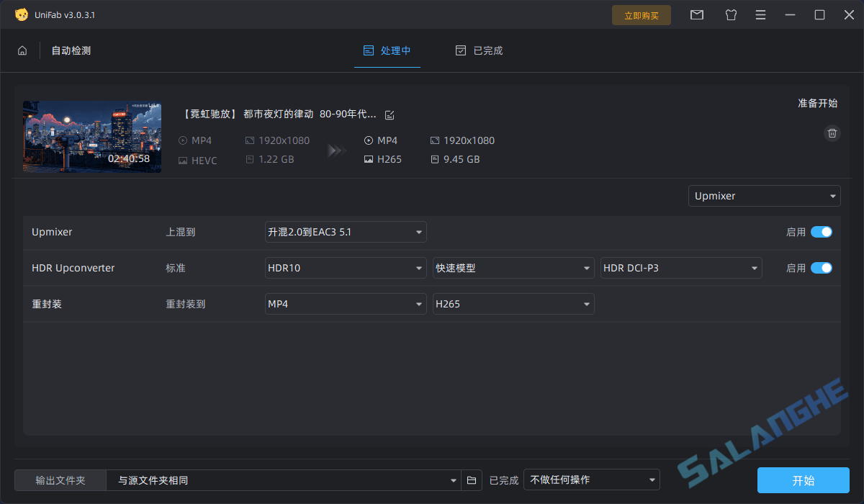Delete the video task using trash icon
Image resolution: width=864 pixels, height=504 pixels.
pos(832,133)
